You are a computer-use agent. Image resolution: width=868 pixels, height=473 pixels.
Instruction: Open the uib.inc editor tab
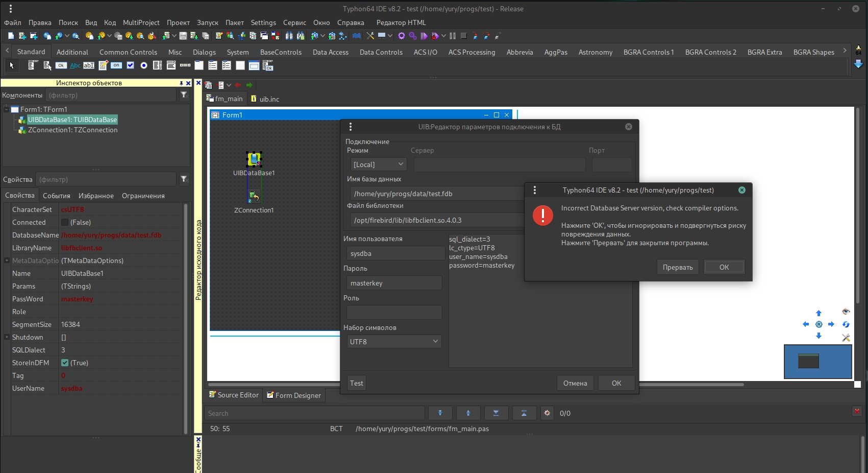(265, 99)
